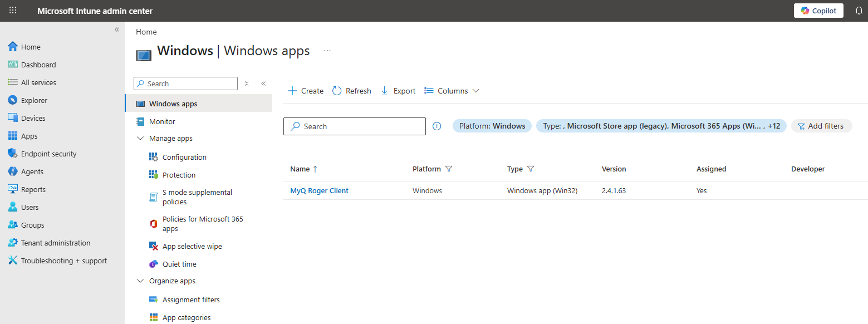Collapse the Organize apps section
868x324 pixels.
click(140, 281)
